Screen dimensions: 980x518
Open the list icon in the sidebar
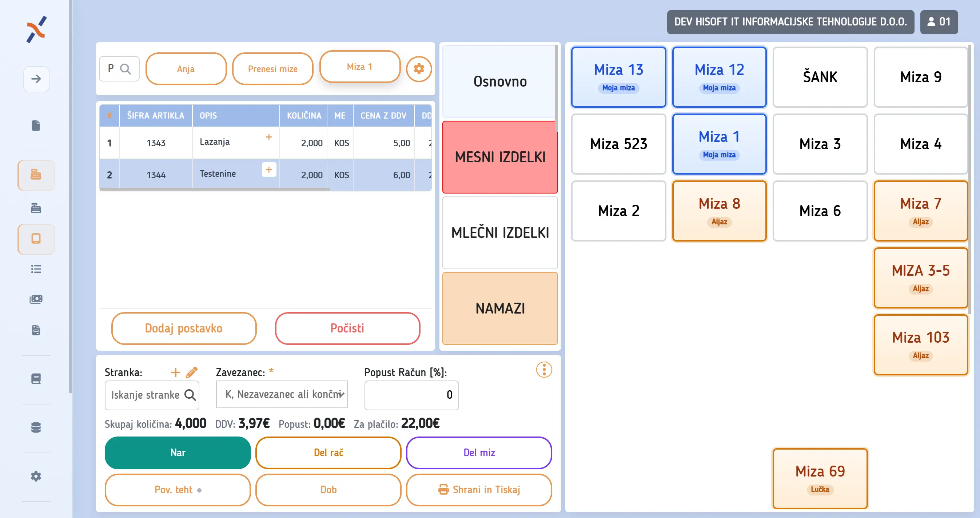click(36, 269)
